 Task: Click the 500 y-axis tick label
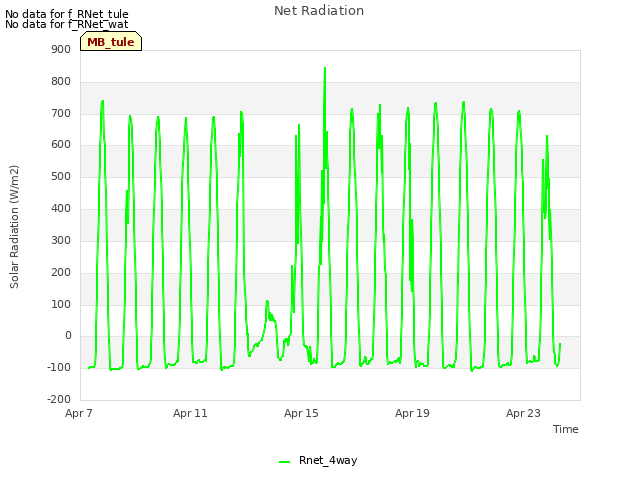coord(61,176)
